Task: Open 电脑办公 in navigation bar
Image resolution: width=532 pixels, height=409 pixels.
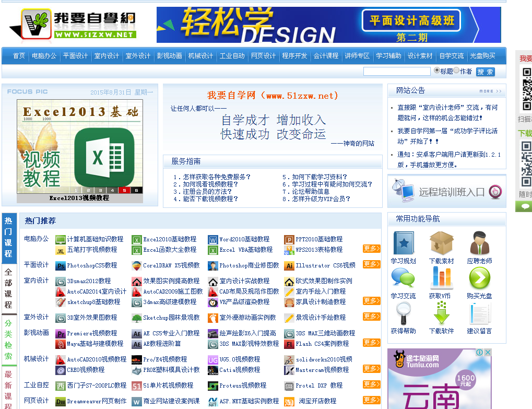Action: point(44,56)
